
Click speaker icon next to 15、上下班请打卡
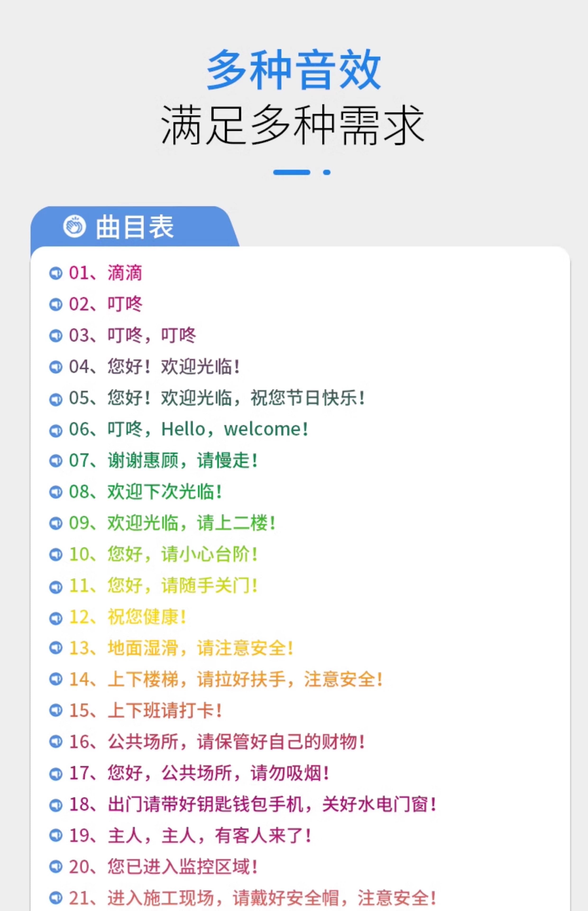pos(56,711)
